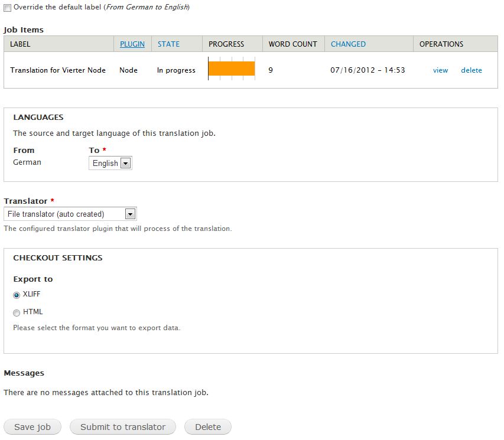Screen dimensions: 504x440
Task: Click the 'In progress' state text
Action: click(x=176, y=70)
